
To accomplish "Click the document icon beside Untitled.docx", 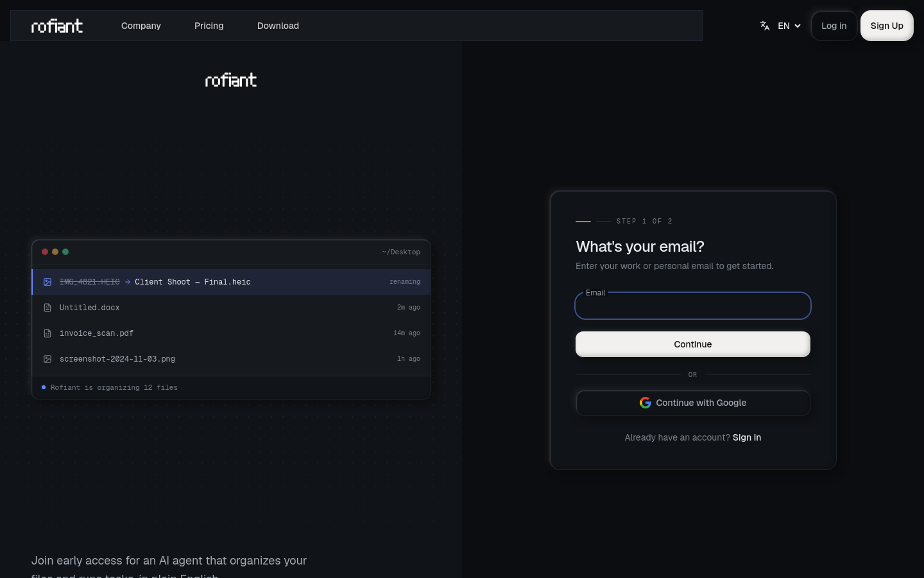I will [47, 308].
